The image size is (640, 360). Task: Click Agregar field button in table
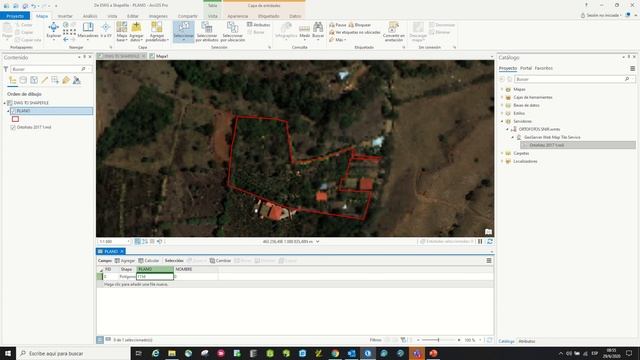pyautogui.click(x=124, y=260)
